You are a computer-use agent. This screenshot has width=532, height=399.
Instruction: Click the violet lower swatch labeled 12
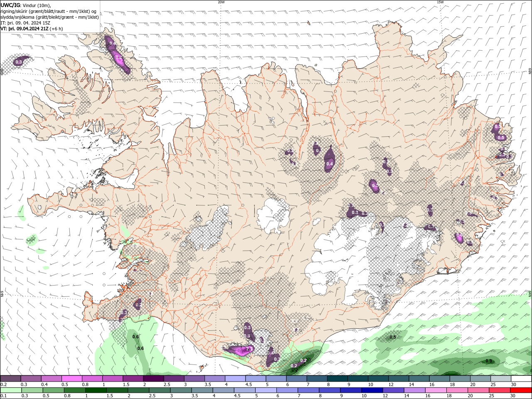pyautogui.click(x=393, y=390)
